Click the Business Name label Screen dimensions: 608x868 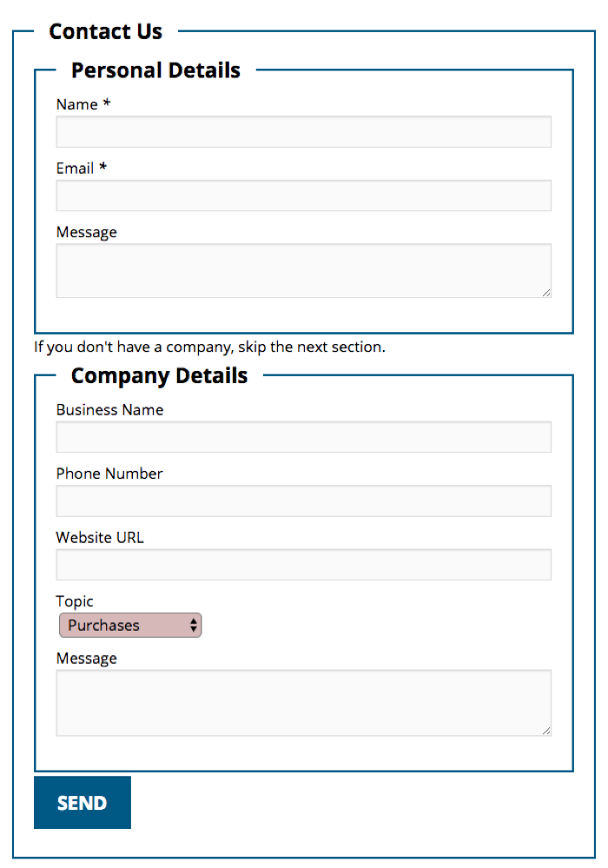[x=109, y=410]
